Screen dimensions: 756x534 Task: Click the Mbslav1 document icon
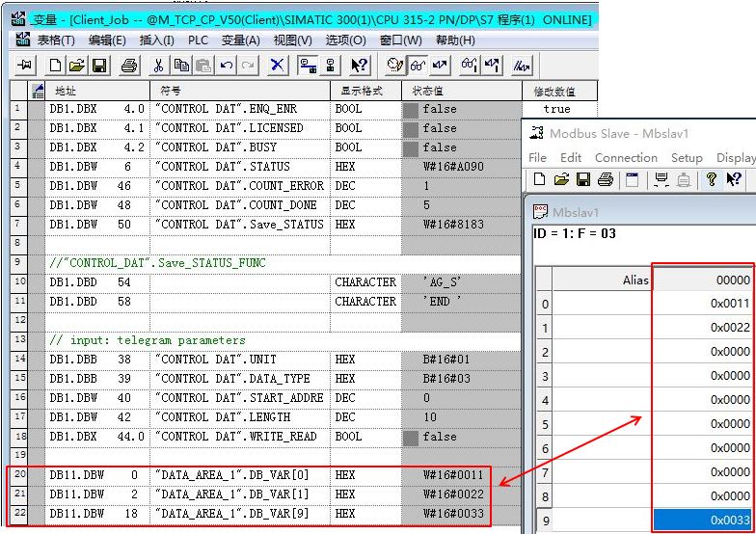click(540, 212)
